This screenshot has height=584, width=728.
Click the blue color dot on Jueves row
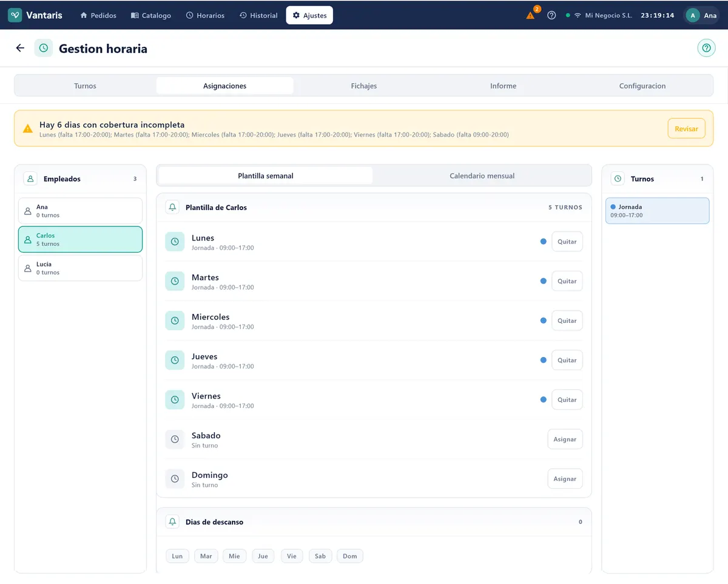click(544, 360)
